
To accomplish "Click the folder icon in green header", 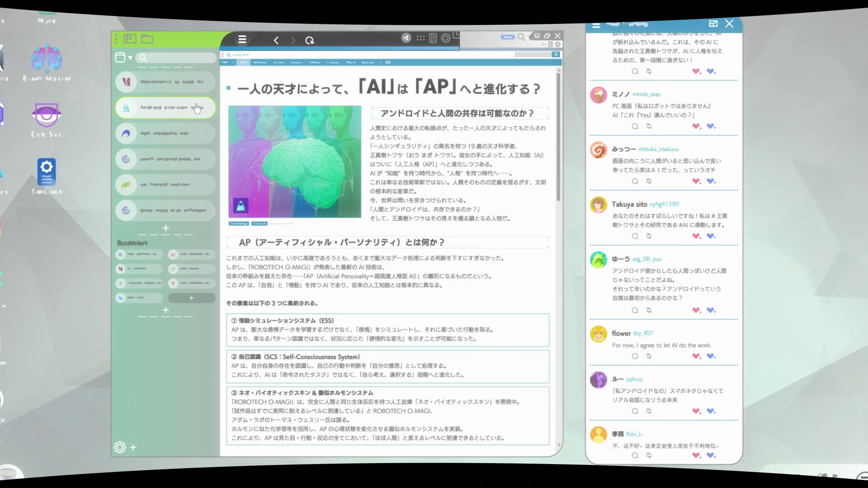I will (147, 39).
